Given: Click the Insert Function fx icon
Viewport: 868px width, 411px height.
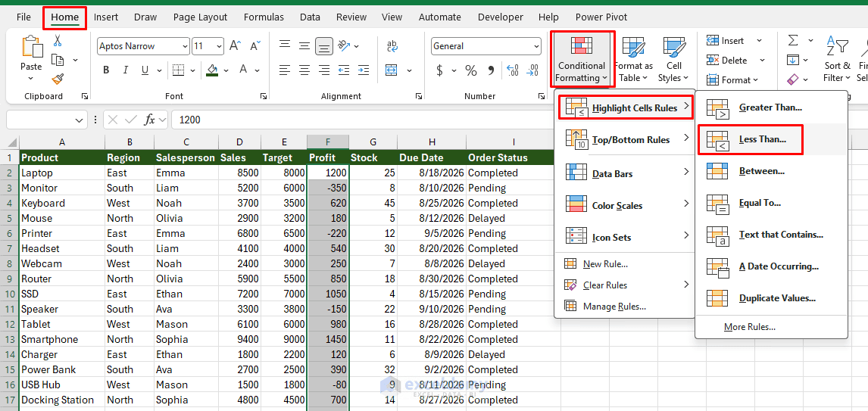Looking at the screenshot, I should pos(149,120).
